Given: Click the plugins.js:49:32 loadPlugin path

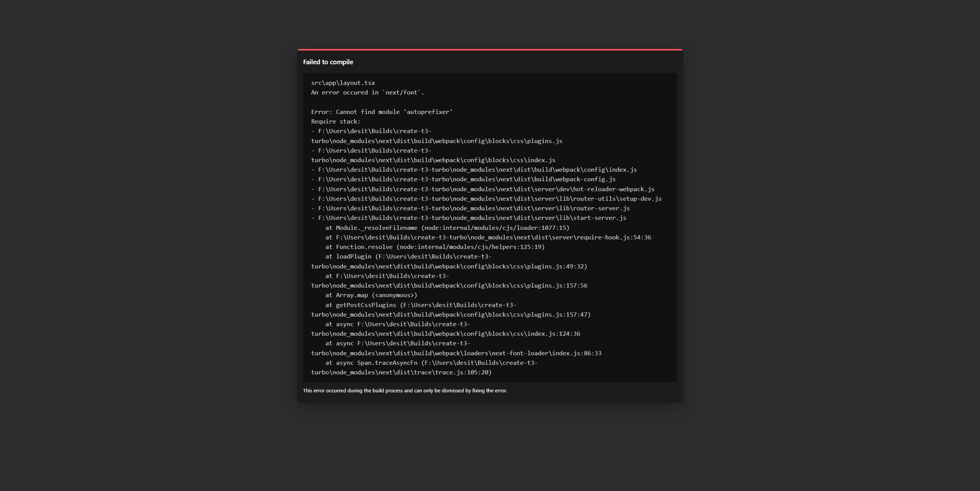Looking at the screenshot, I should pyautogui.click(x=449, y=267).
